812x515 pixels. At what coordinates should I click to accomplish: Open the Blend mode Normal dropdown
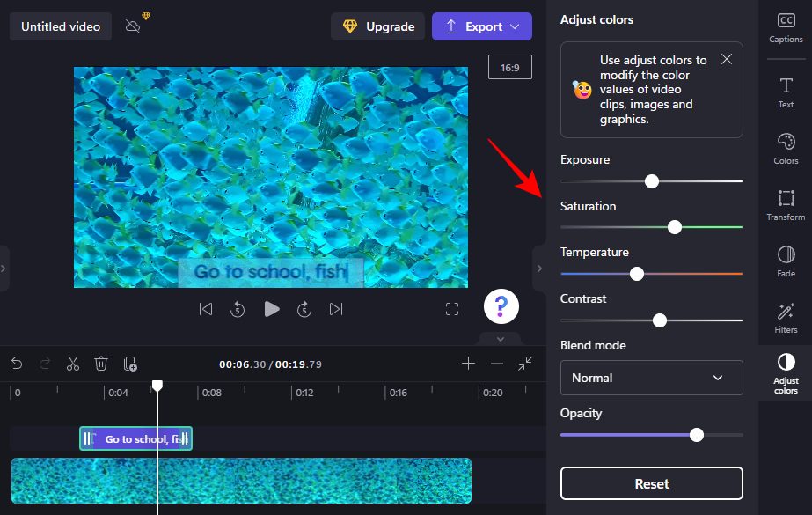(x=651, y=378)
